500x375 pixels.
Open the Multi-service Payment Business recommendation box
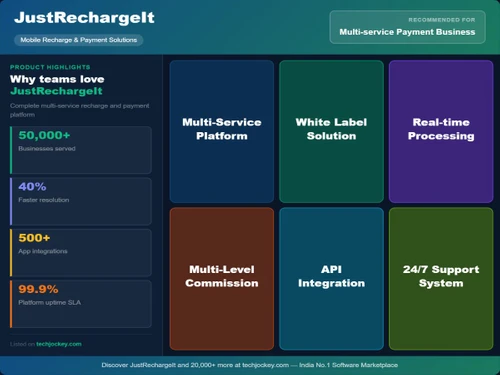click(x=407, y=27)
